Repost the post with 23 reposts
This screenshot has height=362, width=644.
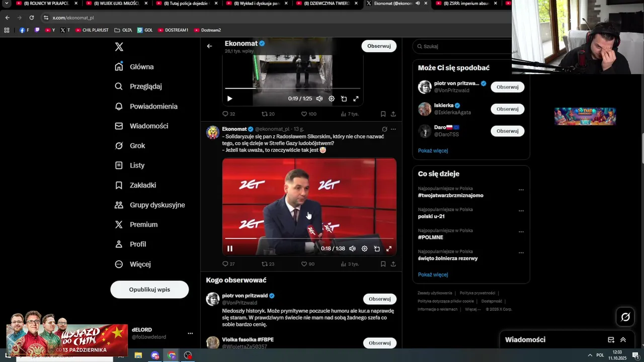pos(268,264)
